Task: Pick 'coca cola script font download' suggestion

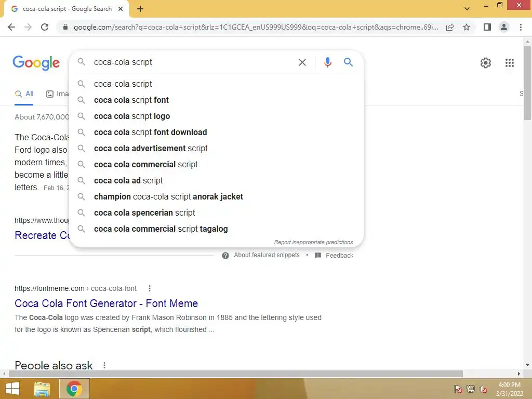Action: click(x=217, y=132)
